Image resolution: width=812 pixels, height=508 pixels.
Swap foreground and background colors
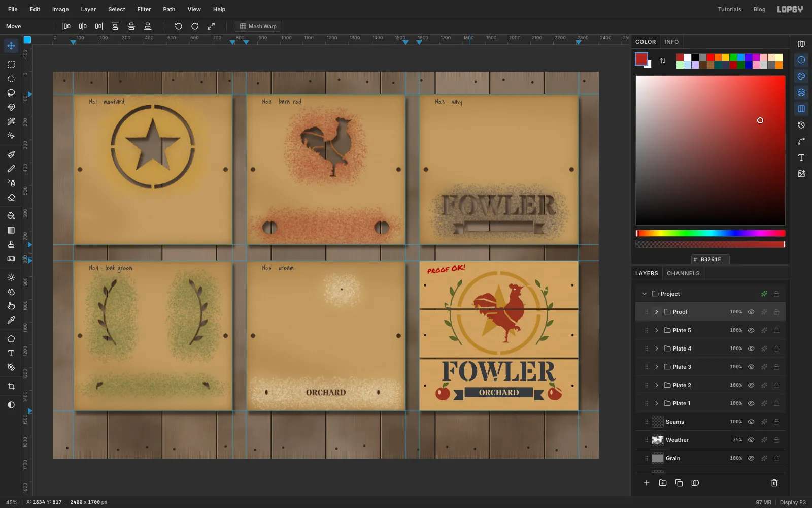coord(663,61)
